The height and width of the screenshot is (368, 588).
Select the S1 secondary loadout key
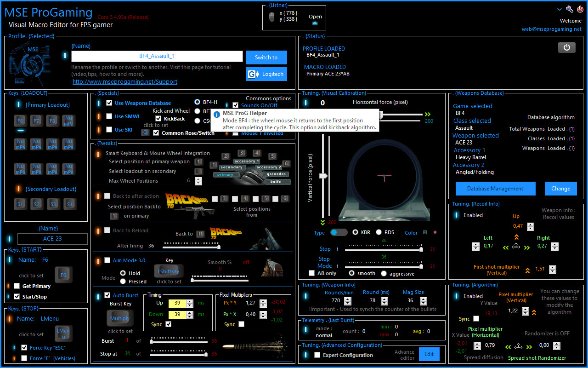21,204
